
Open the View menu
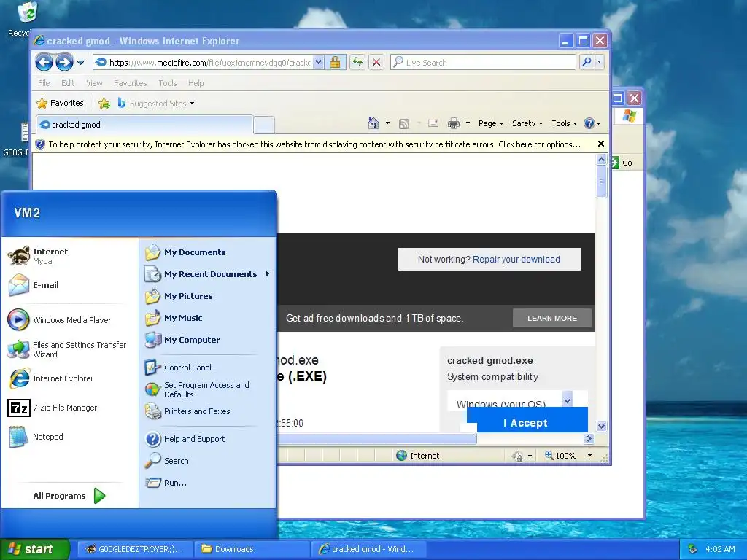(94, 83)
